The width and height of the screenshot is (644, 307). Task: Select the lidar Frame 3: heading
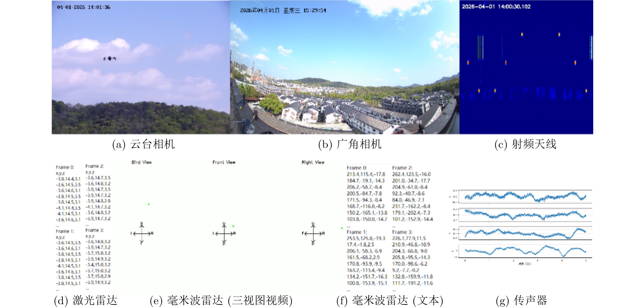[95, 230]
